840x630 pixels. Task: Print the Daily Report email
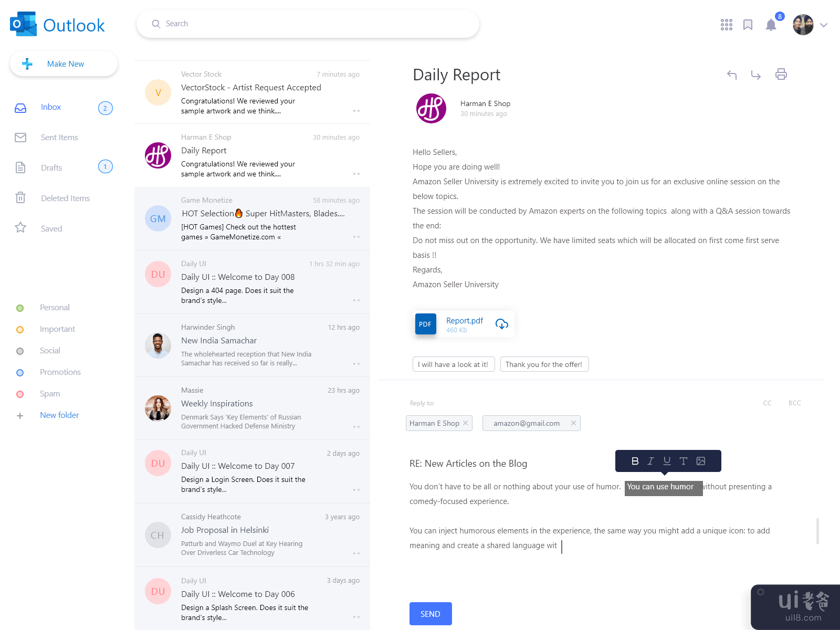[x=781, y=74]
